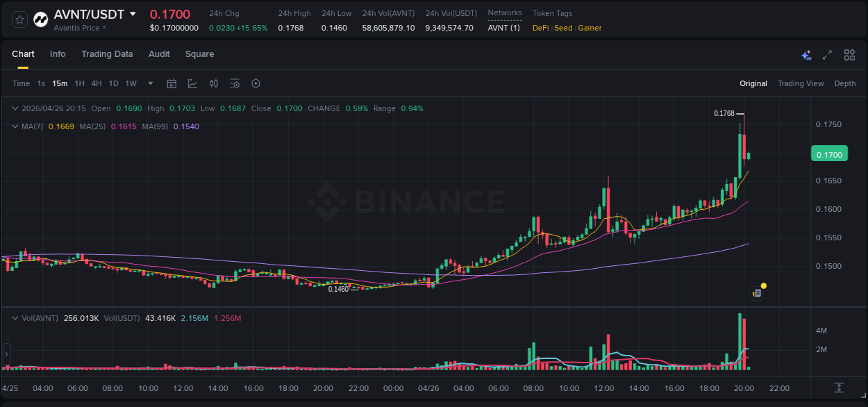Open chart settings via hexagon icon
Image resolution: width=868 pixels, height=407 pixels.
click(x=256, y=83)
